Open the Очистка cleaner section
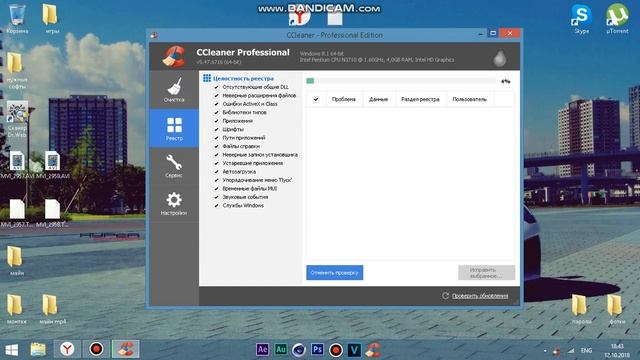Viewport: 640px width, 360px height. tap(174, 90)
